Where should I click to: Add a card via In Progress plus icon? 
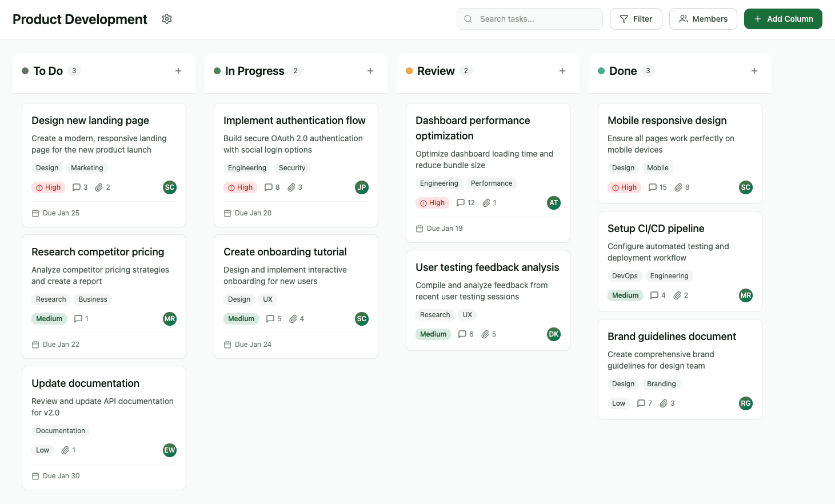point(370,71)
